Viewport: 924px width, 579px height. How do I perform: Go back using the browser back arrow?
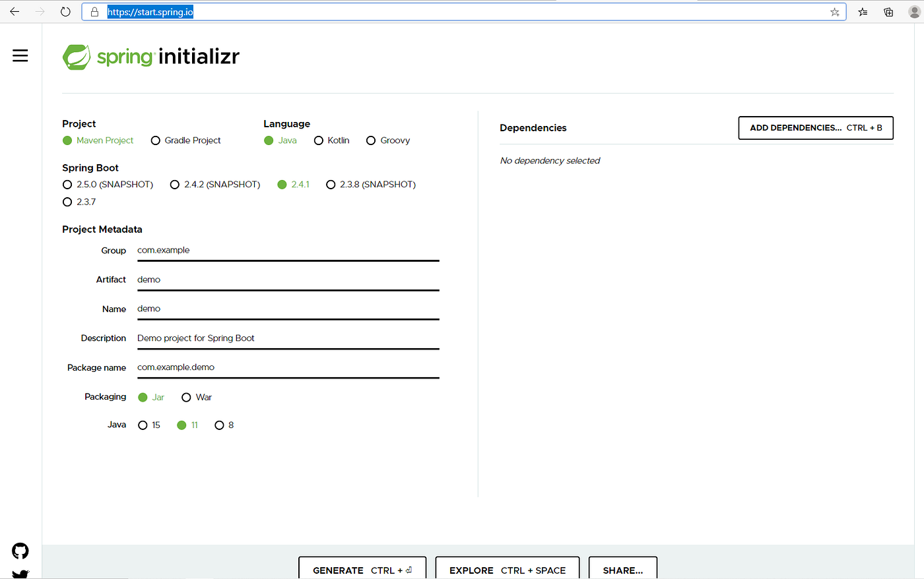[15, 12]
